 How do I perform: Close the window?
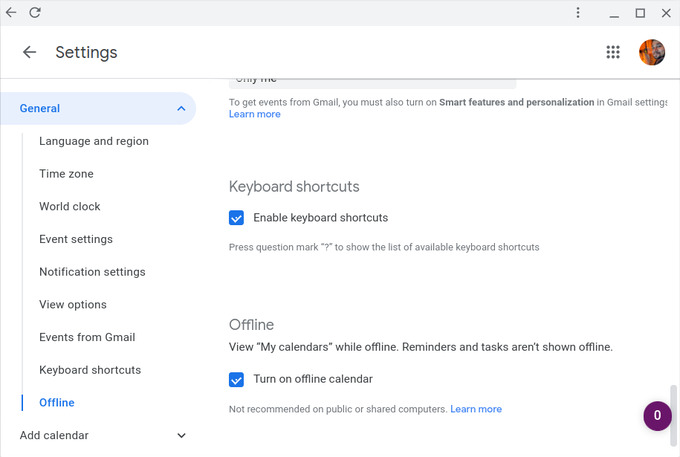click(x=666, y=13)
